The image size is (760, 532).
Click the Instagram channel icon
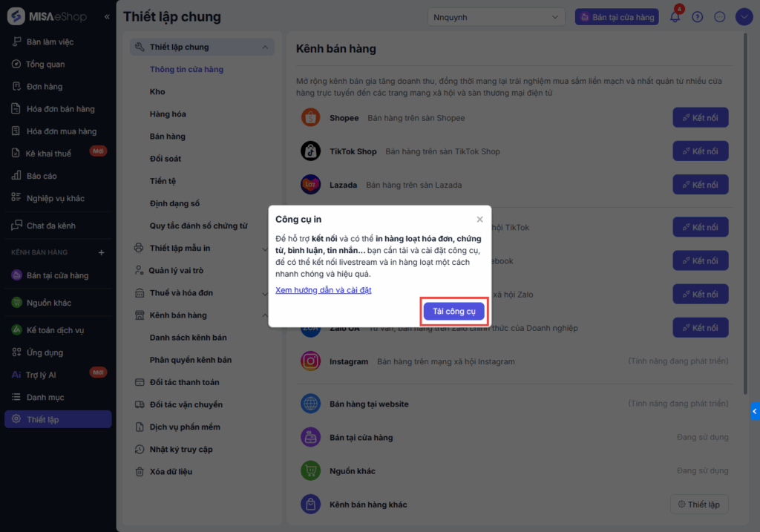coord(310,361)
